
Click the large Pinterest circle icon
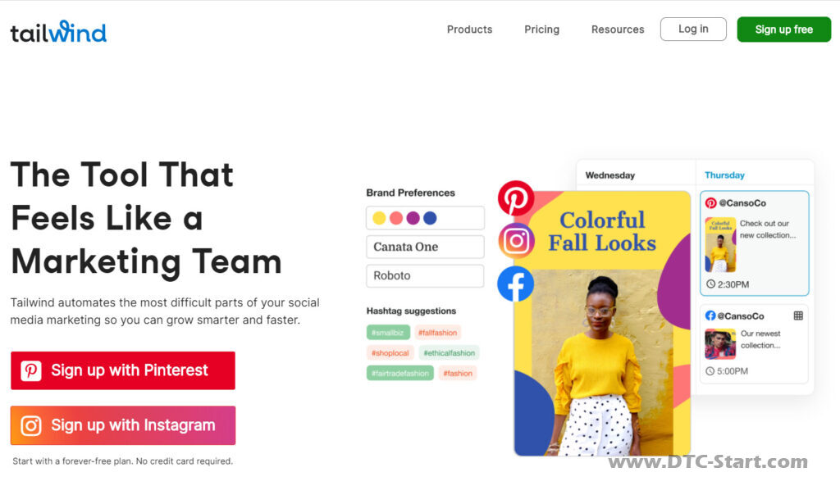[516, 198]
